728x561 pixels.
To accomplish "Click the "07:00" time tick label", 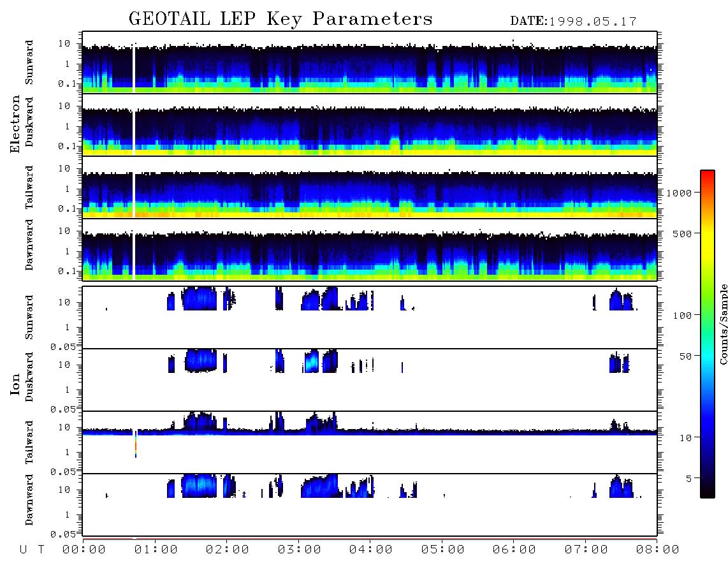I will tap(586, 550).
